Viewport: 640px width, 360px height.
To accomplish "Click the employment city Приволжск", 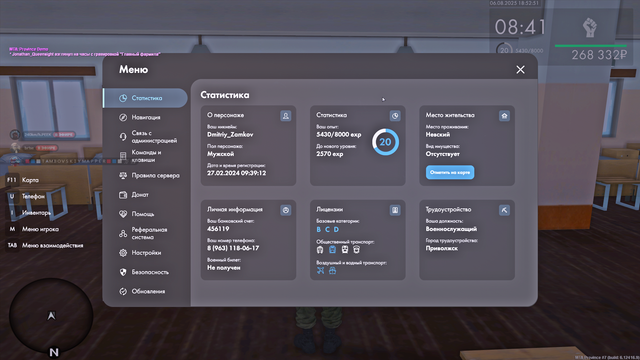I will (442, 248).
